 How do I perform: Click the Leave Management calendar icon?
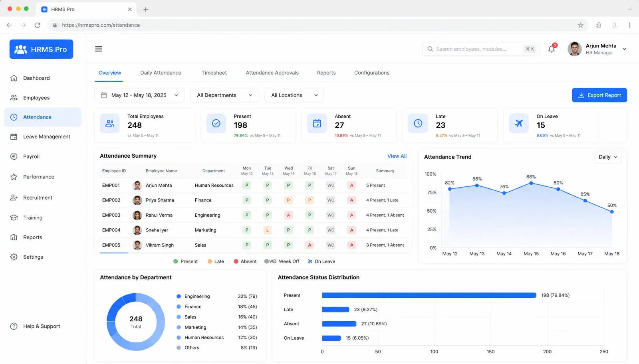click(x=14, y=136)
